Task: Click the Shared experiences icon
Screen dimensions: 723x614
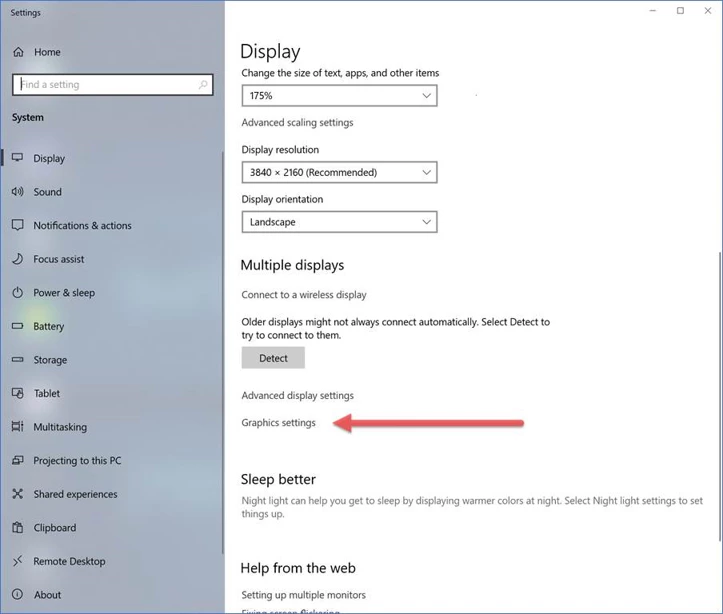Action: pyautogui.click(x=18, y=494)
